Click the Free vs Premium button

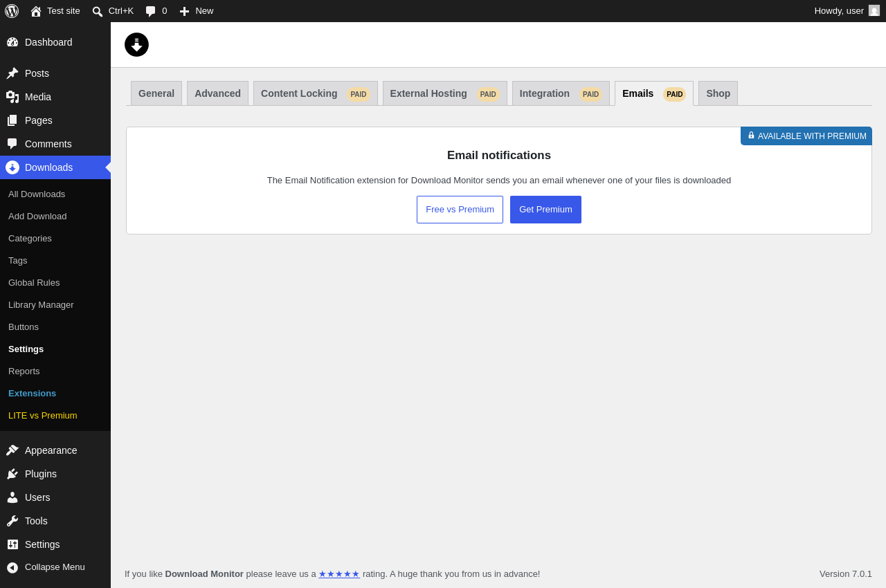(460, 210)
